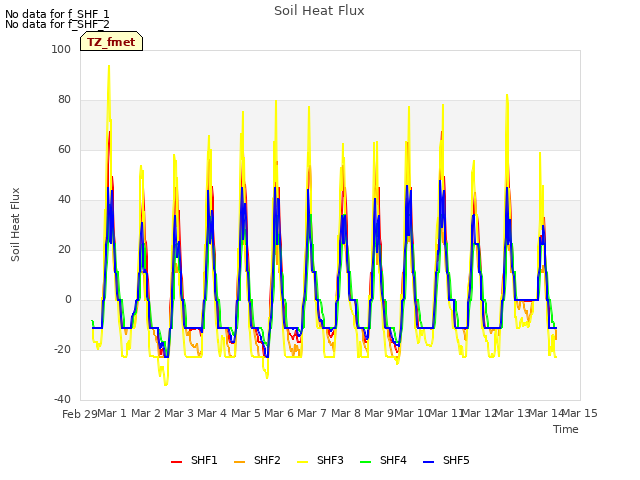The width and height of the screenshot is (640, 480).
Task: Click the SHF2 orange legend swatch
Action: point(240,462)
